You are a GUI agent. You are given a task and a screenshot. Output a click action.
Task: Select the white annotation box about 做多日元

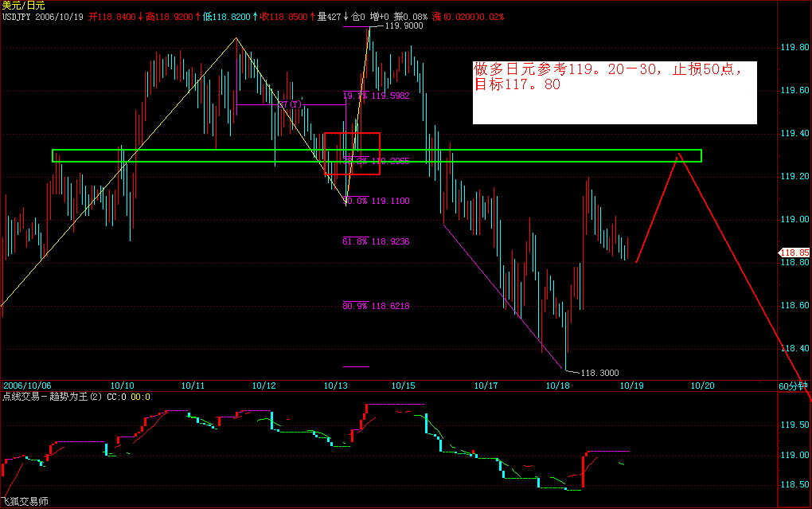(x=615, y=92)
